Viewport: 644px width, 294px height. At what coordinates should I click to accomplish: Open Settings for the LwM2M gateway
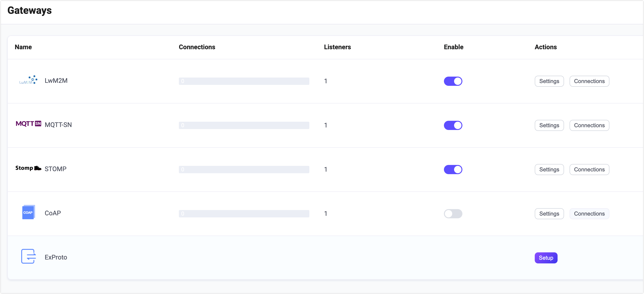549,81
